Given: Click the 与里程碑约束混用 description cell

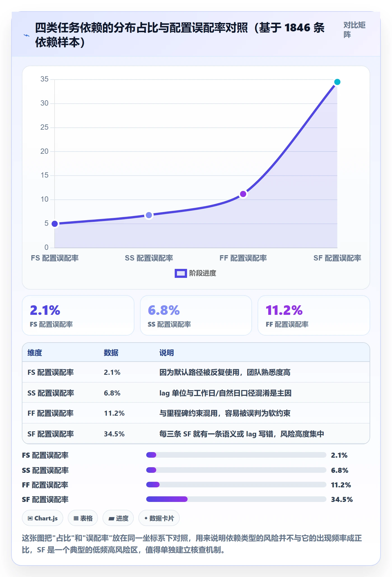Looking at the screenshot, I should point(225,413).
